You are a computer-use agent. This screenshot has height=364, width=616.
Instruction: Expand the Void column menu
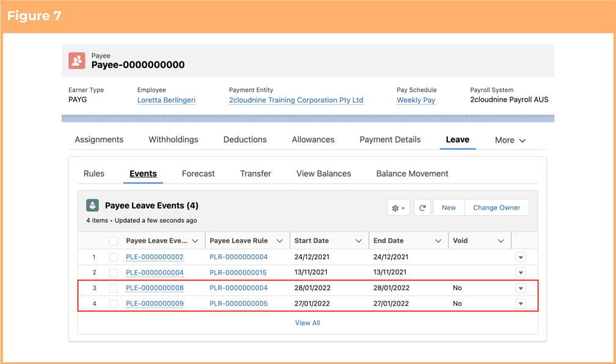pos(501,241)
